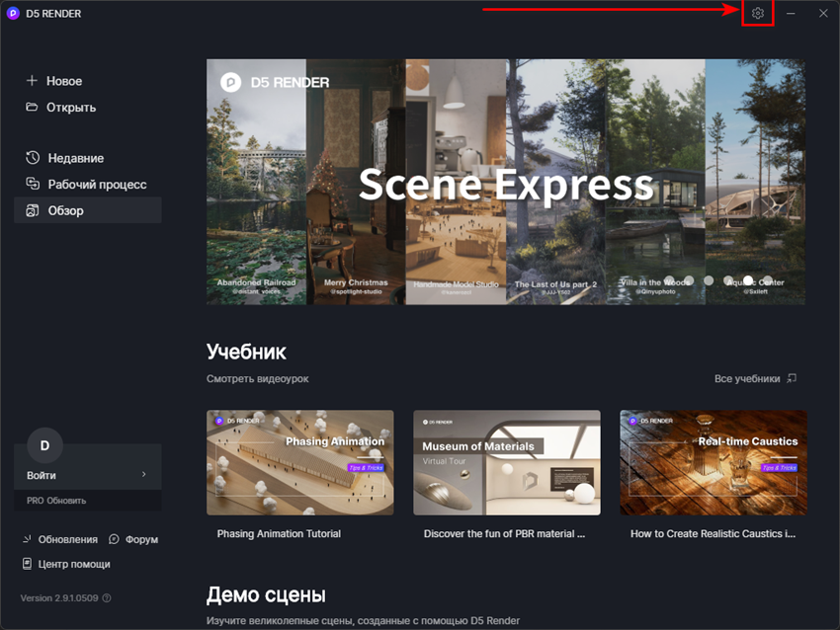Click the D5 Render logo in title bar

point(13,14)
